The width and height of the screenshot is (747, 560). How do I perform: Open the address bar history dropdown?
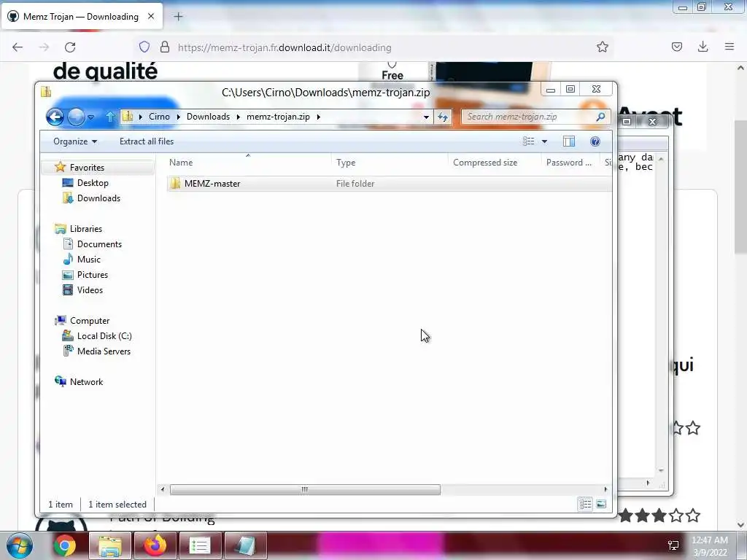[426, 117]
